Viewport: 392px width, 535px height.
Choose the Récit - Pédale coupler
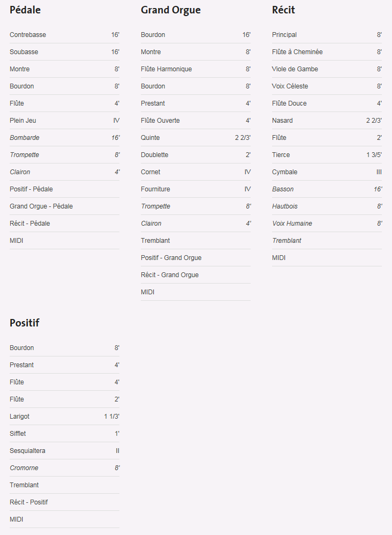[x=64, y=224]
